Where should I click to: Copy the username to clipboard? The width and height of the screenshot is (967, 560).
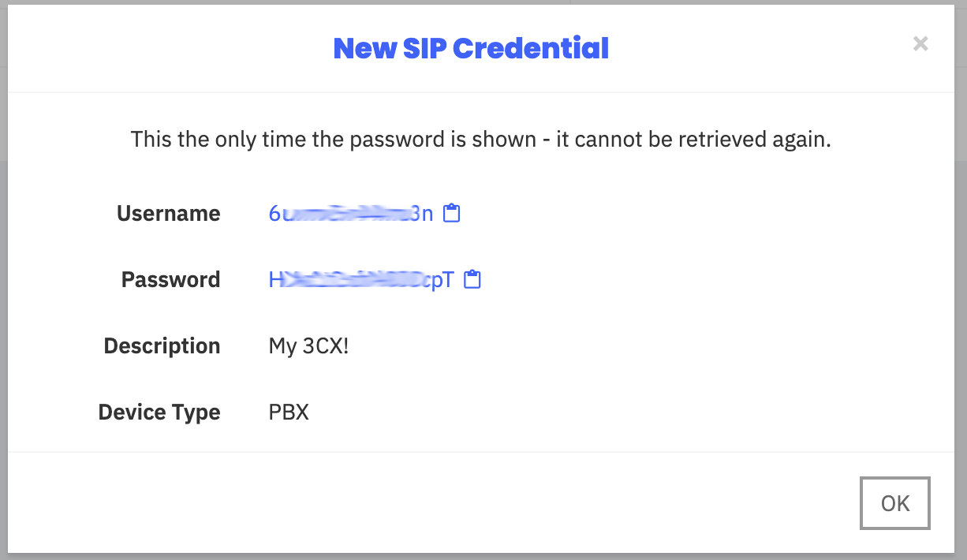click(451, 213)
